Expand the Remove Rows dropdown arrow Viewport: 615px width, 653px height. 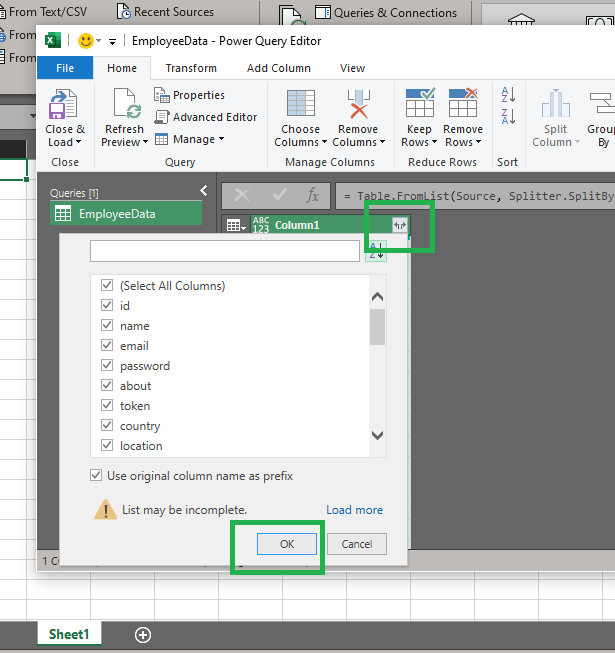(478, 142)
